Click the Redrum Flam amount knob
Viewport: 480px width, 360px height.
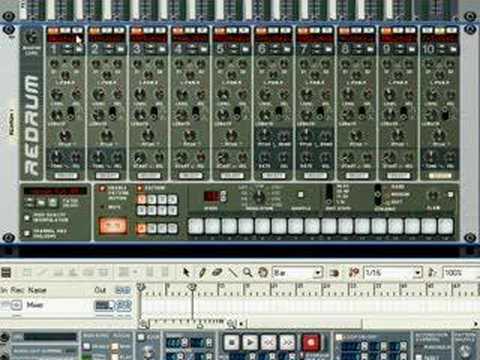point(432,196)
